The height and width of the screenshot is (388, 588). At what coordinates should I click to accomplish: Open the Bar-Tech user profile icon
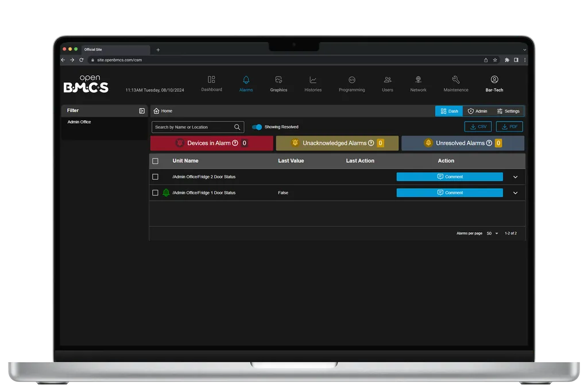[x=494, y=79]
